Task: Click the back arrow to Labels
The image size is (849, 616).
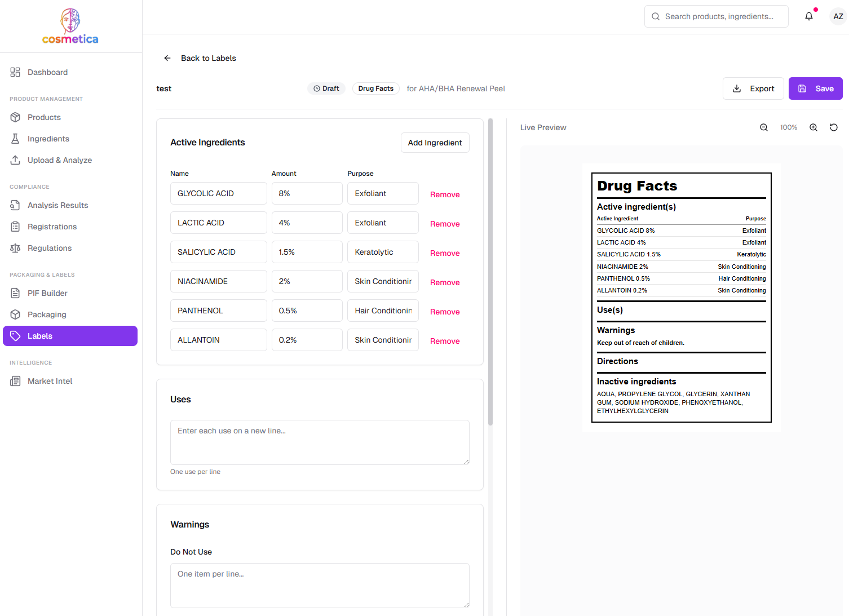Action: coord(167,58)
